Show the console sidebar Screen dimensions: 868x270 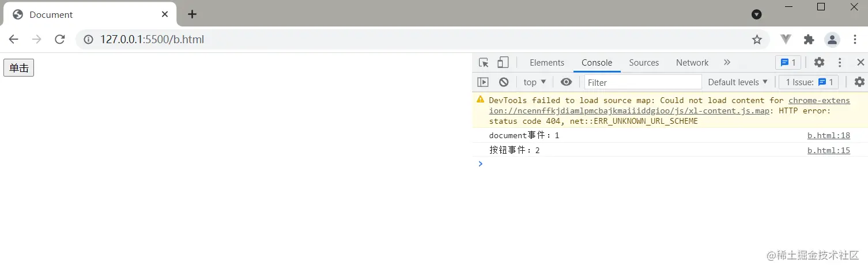click(x=483, y=82)
